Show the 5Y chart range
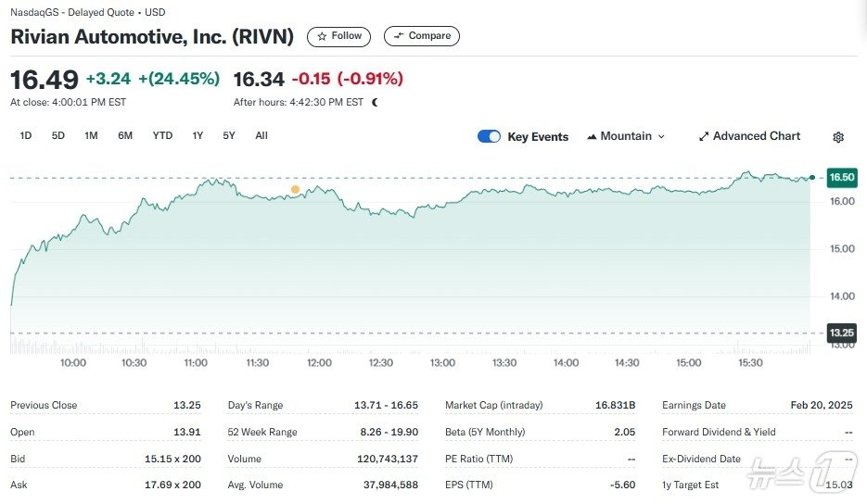This screenshot has width=867, height=504. click(x=229, y=135)
